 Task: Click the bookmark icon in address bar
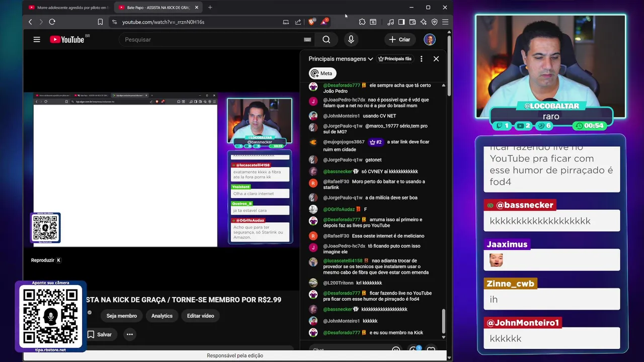click(x=100, y=22)
